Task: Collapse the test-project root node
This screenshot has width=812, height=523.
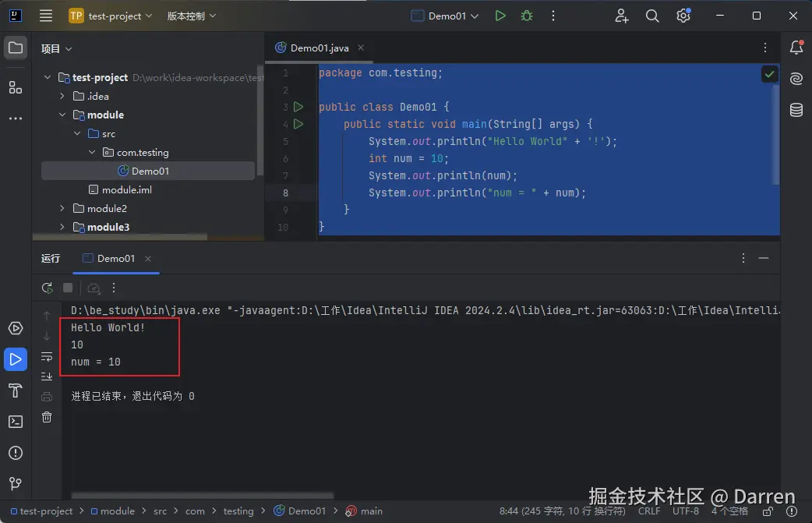Action: [48, 77]
